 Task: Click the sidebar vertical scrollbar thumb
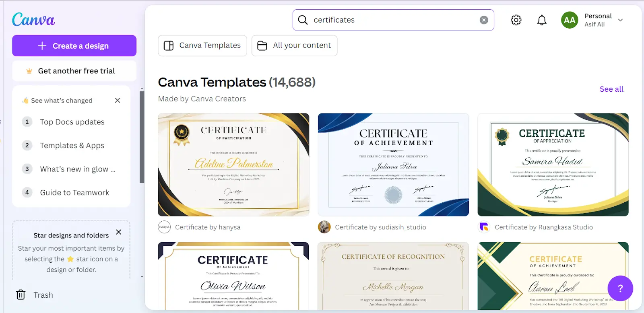point(142,137)
